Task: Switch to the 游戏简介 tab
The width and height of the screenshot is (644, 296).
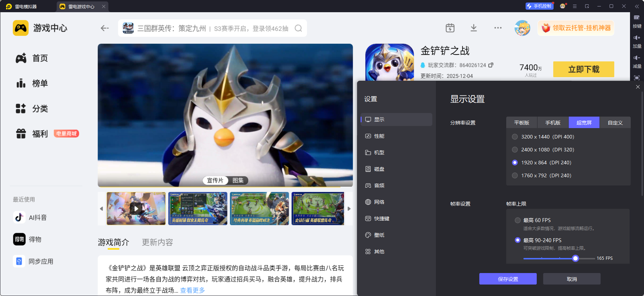Action: pyautogui.click(x=113, y=243)
